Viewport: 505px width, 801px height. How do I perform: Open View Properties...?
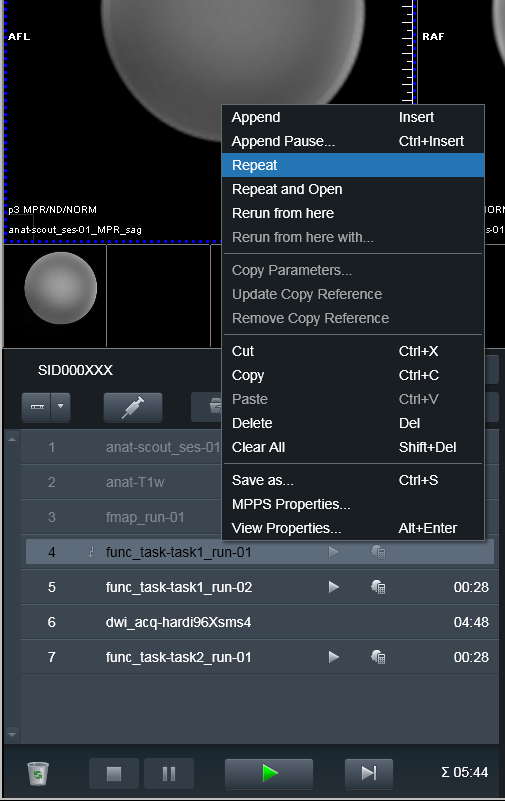pos(353,528)
